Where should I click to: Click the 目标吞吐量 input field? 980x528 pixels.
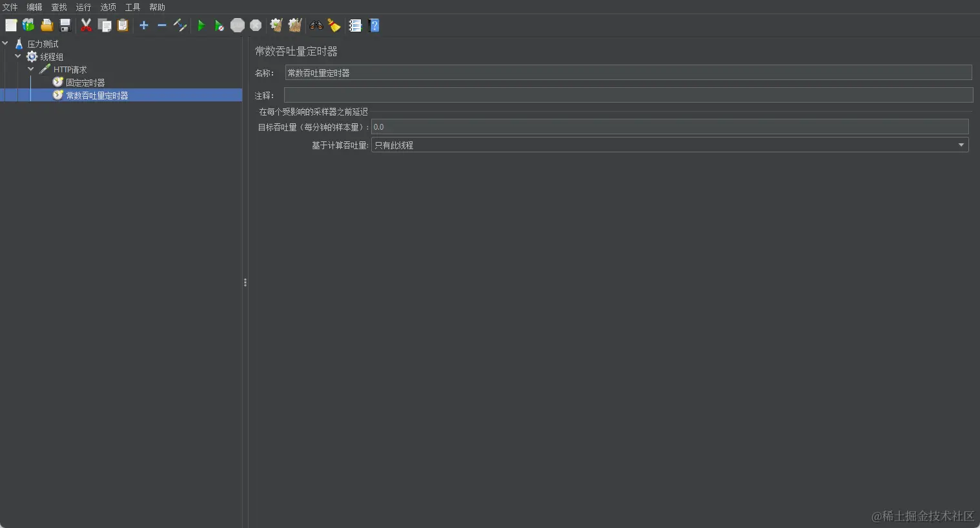pyautogui.click(x=669, y=127)
